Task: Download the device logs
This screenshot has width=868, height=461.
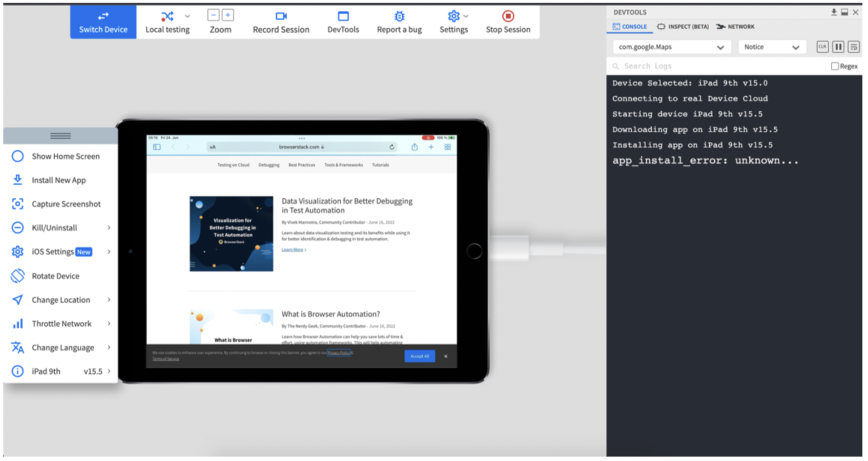Action: tap(832, 11)
